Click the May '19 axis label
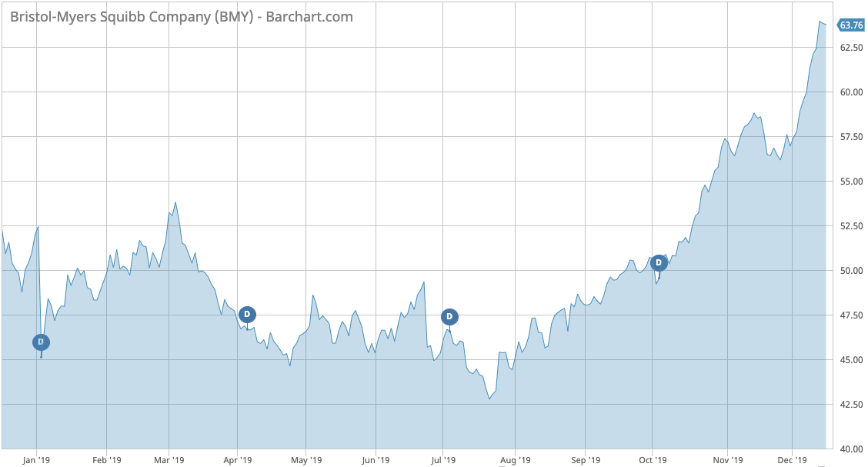 coord(307,460)
